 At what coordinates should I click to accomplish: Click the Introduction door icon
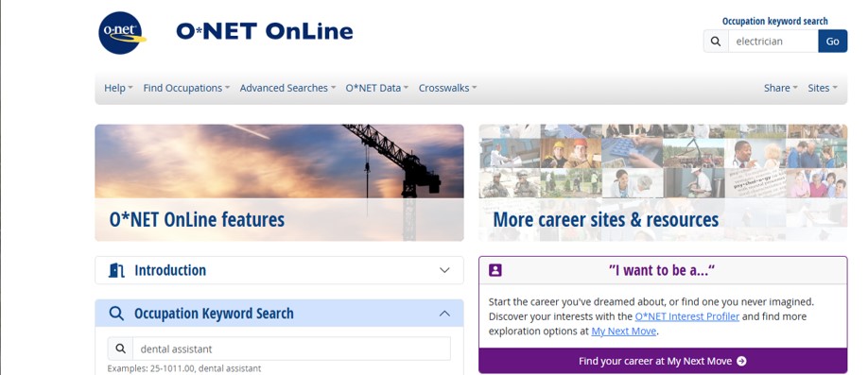click(116, 270)
